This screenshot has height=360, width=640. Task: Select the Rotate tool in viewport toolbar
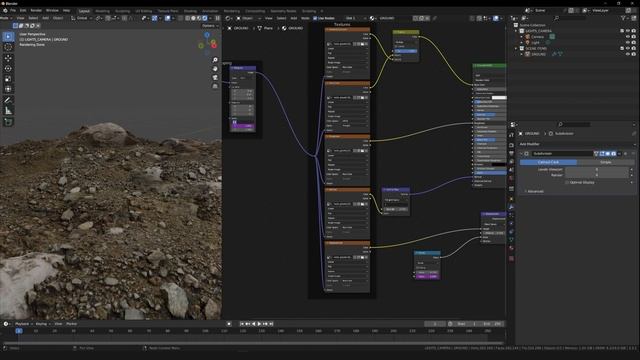tap(8, 69)
